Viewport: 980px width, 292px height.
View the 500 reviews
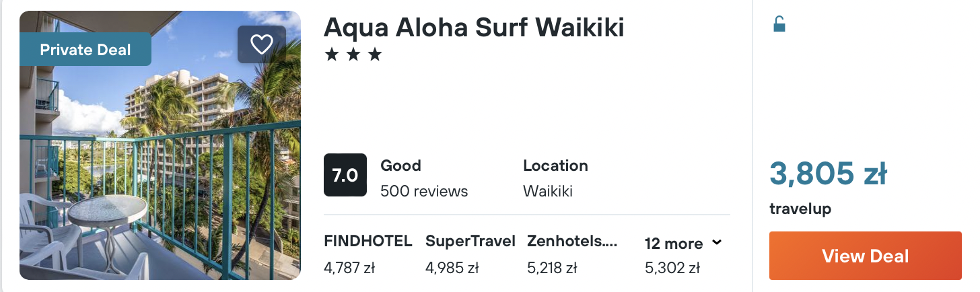pos(423,191)
